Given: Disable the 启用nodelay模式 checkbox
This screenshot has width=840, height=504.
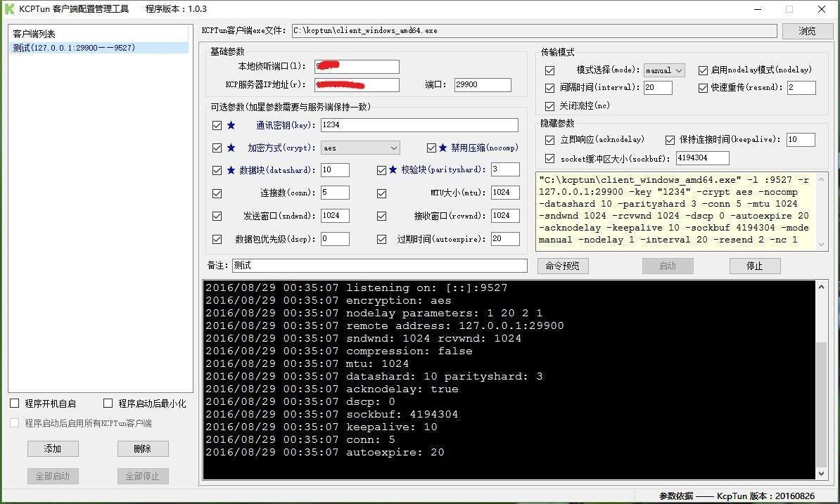Looking at the screenshot, I should click(703, 70).
